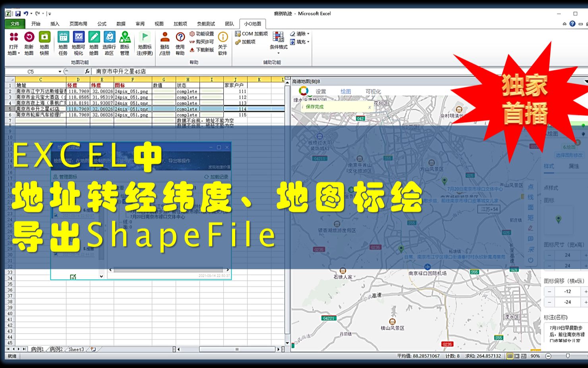Switch to the 负载测试 ribbon tab

(x=206, y=24)
